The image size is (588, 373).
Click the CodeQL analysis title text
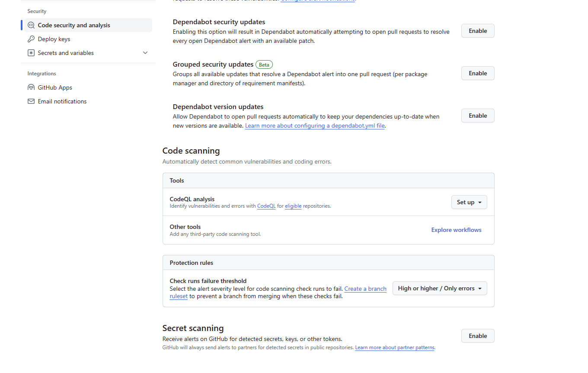tap(192, 199)
